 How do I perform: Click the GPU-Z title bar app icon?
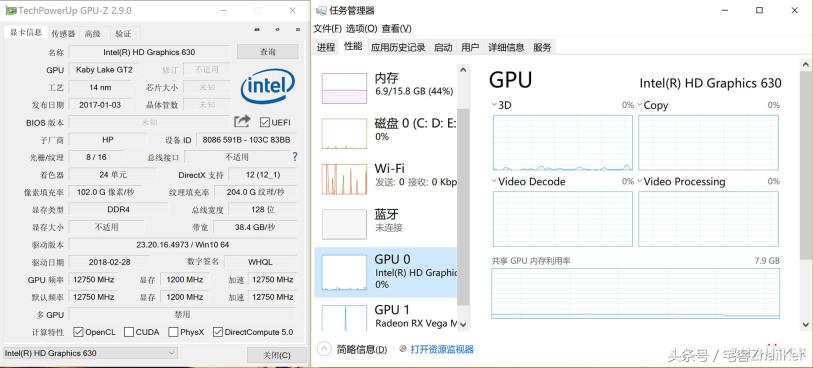[11, 10]
